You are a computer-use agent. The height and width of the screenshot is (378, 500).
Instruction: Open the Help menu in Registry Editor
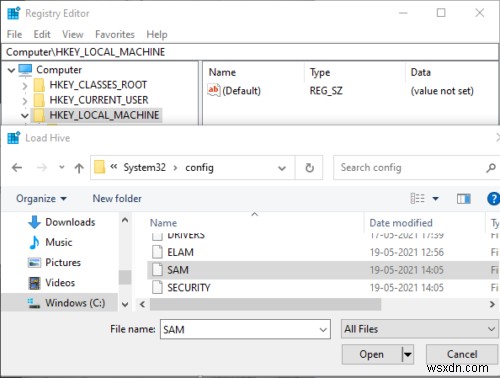[x=157, y=34]
